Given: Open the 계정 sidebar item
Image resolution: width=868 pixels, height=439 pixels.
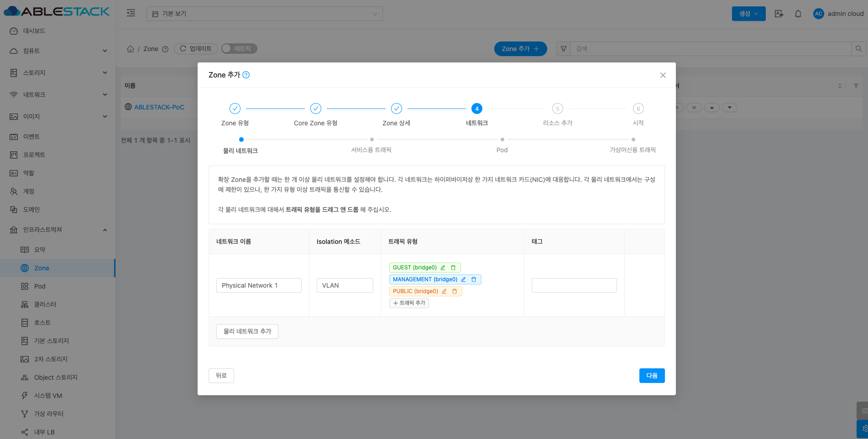Looking at the screenshot, I should pos(58,191).
